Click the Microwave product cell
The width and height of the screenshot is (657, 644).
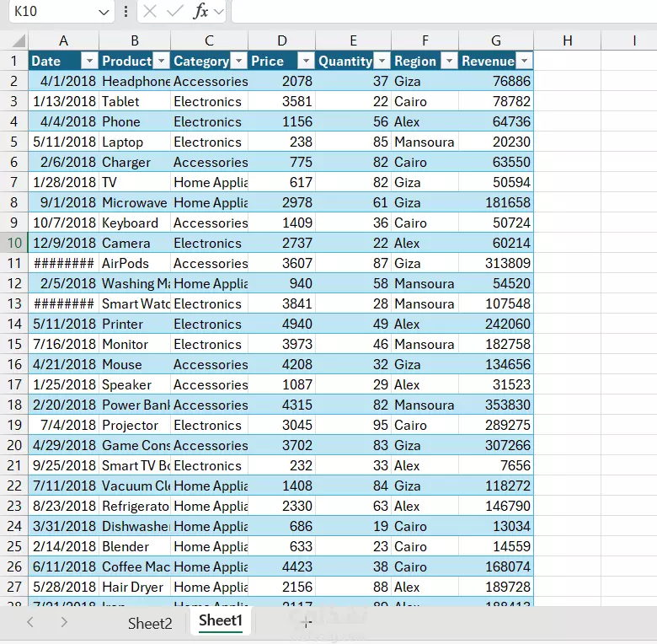[x=135, y=202]
